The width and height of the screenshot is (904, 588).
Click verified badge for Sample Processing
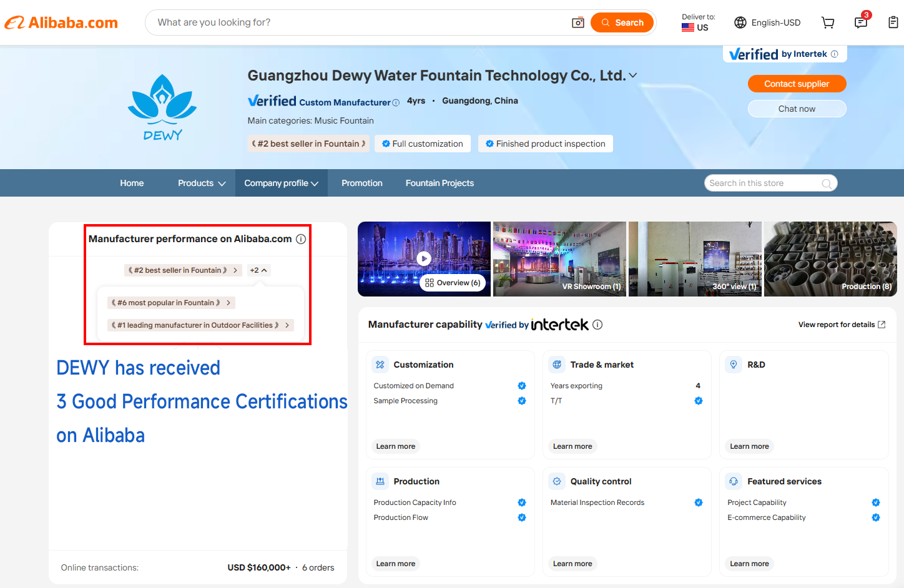[x=522, y=401]
